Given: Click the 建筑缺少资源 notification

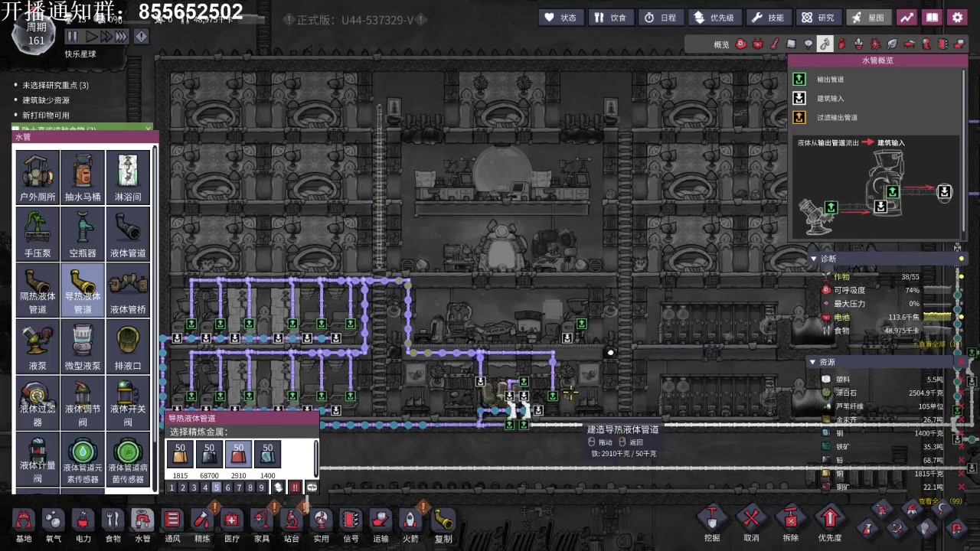Looking at the screenshot, I should point(45,100).
